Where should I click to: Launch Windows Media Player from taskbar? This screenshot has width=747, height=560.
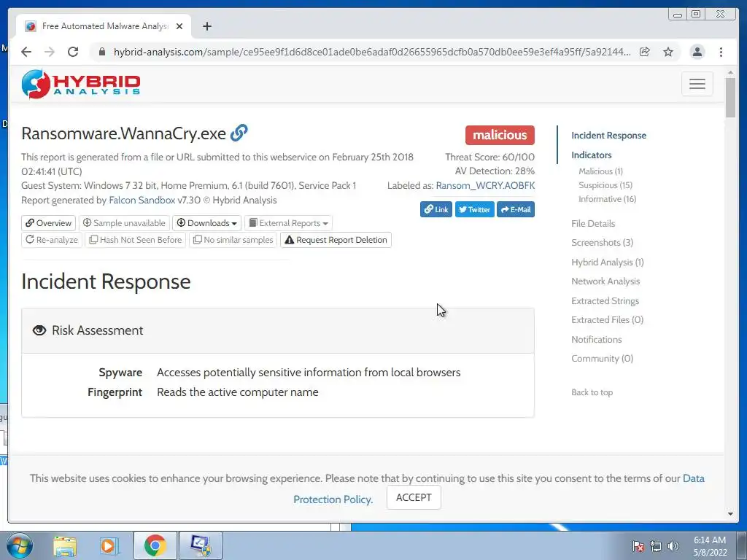pyautogui.click(x=109, y=545)
